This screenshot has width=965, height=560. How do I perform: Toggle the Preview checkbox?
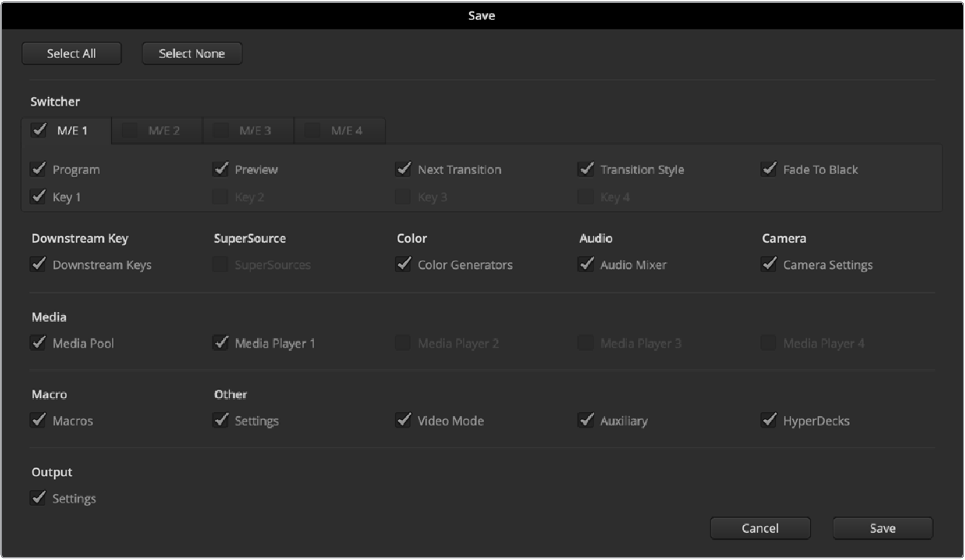click(221, 169)
